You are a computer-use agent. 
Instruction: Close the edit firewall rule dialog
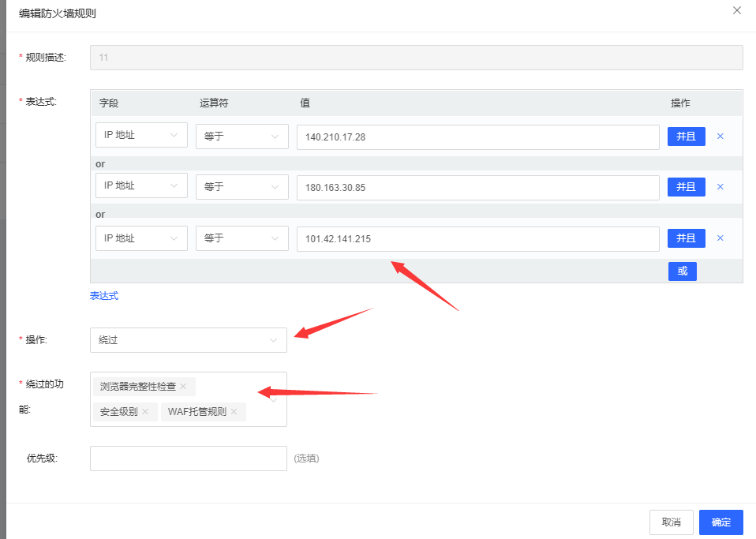pyautogui.click(x=737, y=10)
